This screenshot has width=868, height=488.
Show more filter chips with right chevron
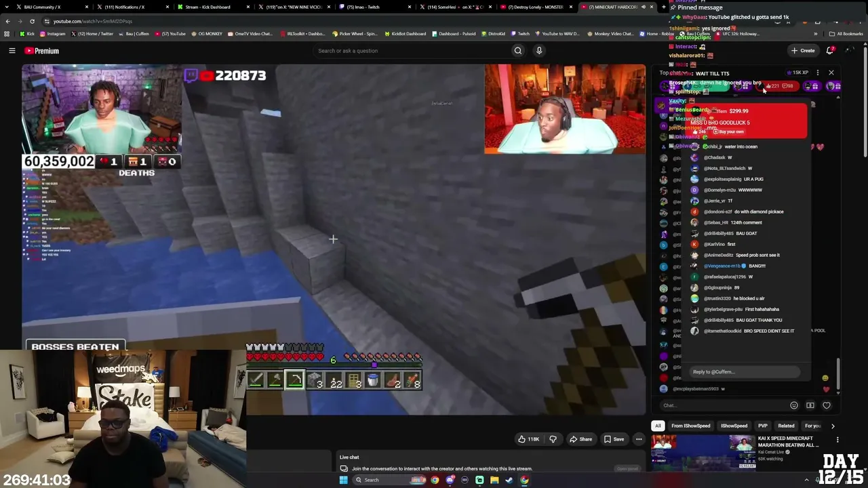point(833,426)
